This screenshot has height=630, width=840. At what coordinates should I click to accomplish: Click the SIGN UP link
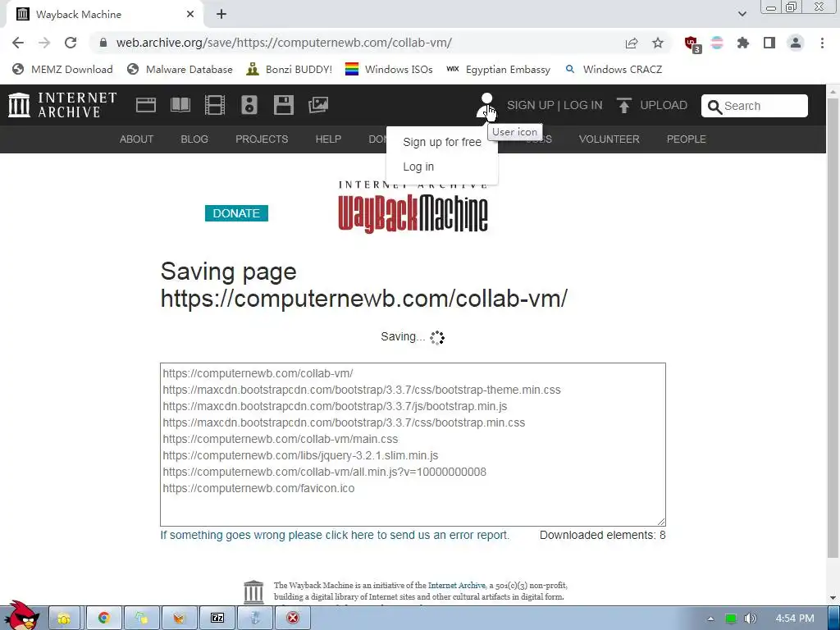531,105
